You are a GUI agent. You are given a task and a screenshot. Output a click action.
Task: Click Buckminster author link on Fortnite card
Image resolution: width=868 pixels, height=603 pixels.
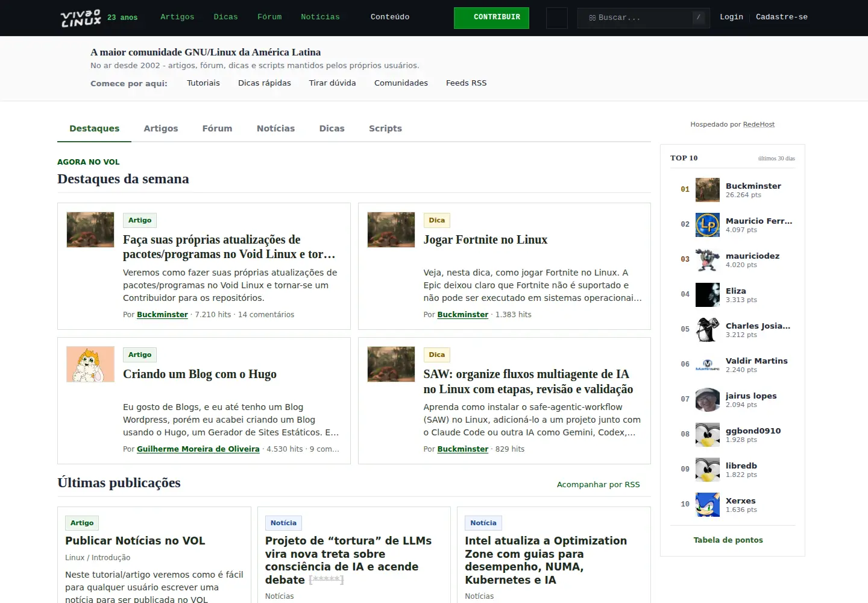coord(463,315)
